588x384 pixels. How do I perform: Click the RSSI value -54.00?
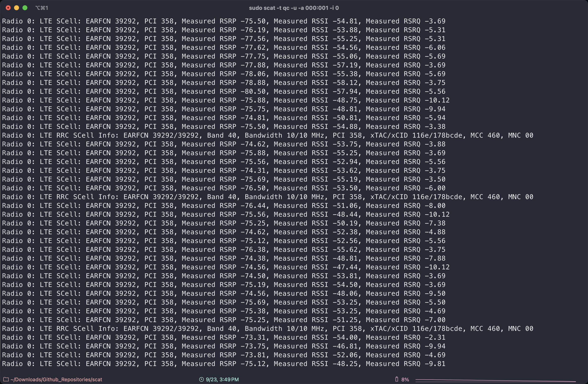coord(345,338)
